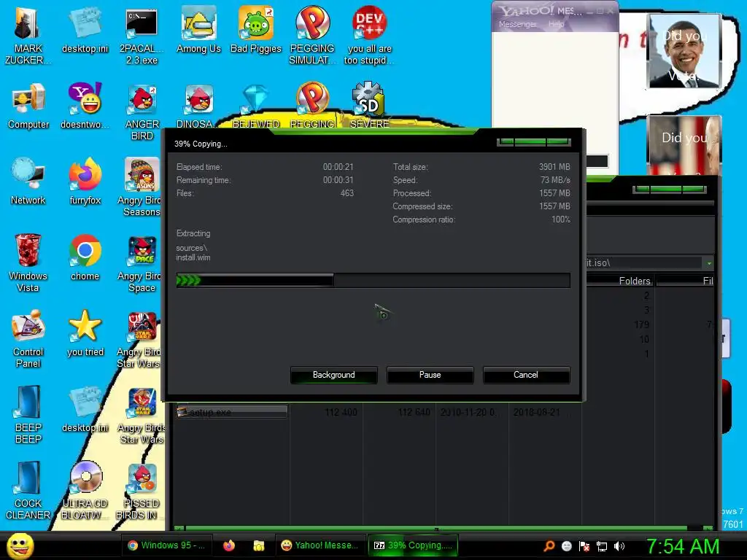Screen dimensions: 747x560
Task: Launch the ANGER BIRD shortcut
Action: click(x=142, y=112)
